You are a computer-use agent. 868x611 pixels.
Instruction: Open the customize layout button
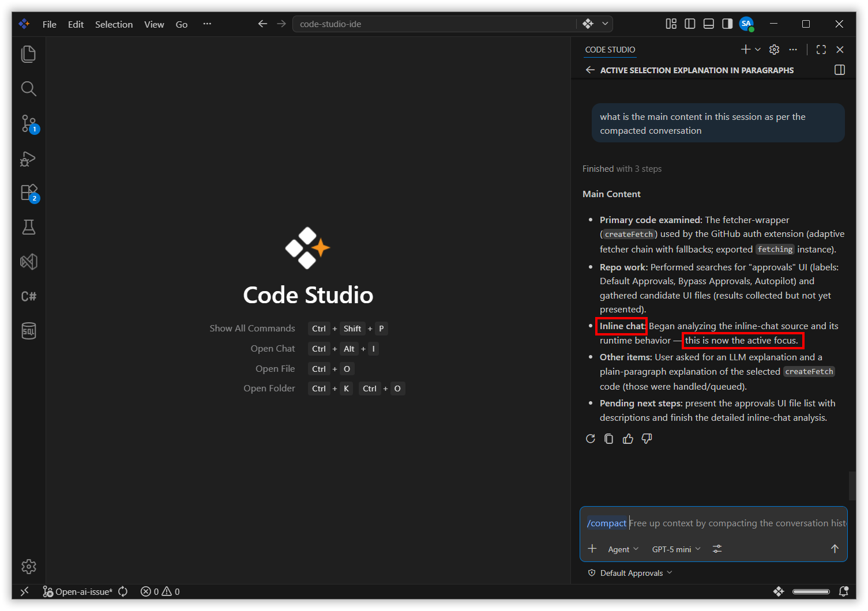tap(671, 24)
